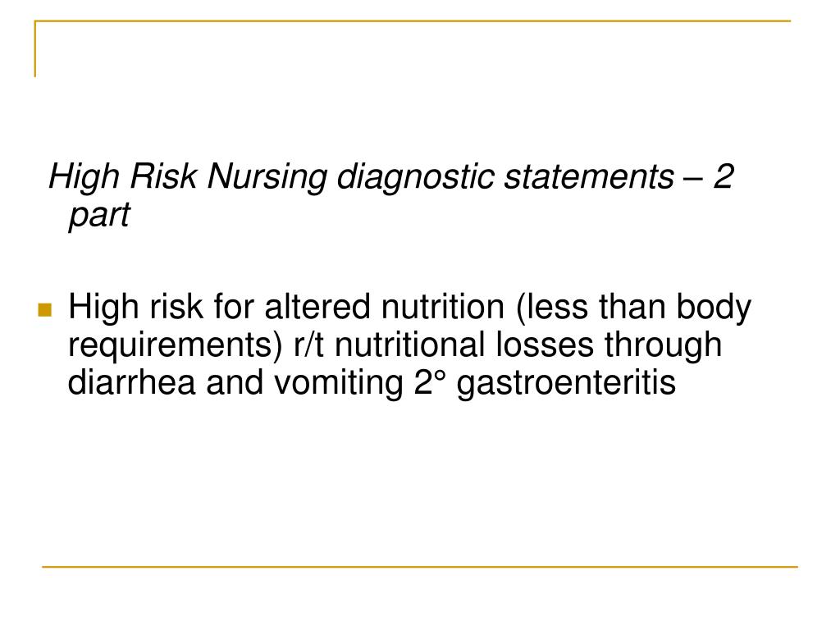Click the word "requirements)" in the second line
Viewport: 840px width, 630px height.
coord(176,346)
